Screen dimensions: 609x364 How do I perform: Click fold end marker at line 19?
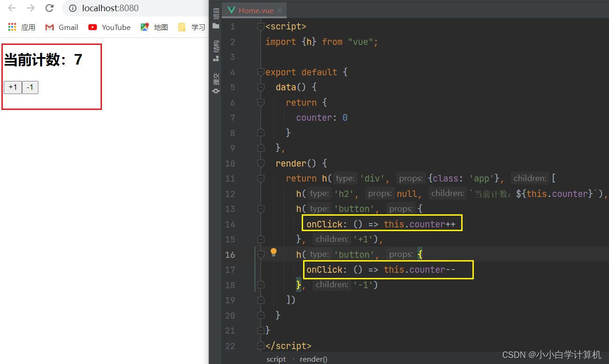click(261, 300)
